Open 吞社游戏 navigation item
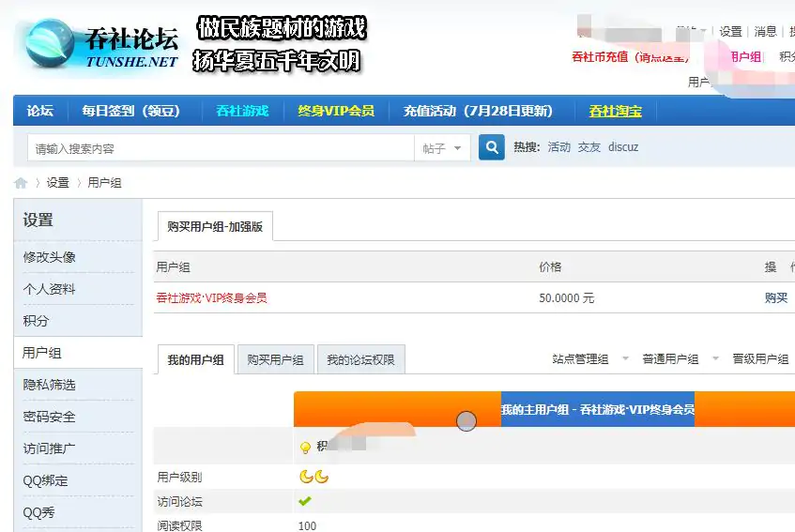This screenshot has width=795, height=532. coord(242,111)
